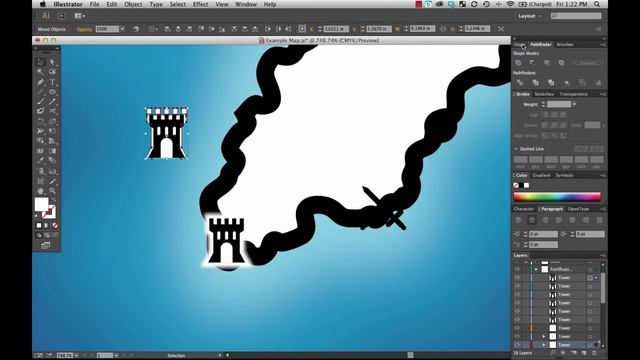Switch to the Brushes tab
The height and width of the screenshot is (360, 640).
(565, 44)
